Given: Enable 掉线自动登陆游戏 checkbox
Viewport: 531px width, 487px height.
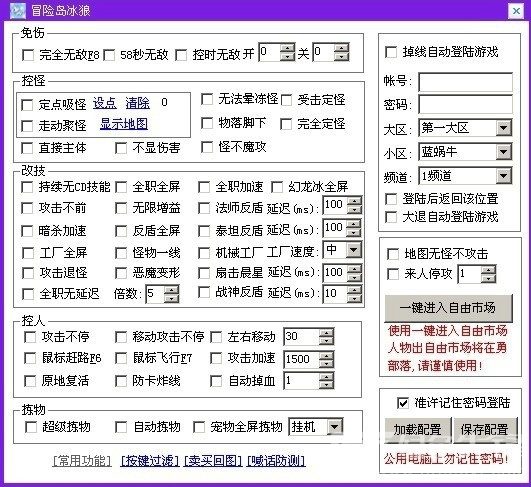Looking at the screenshot, I should tap(391, 52).
